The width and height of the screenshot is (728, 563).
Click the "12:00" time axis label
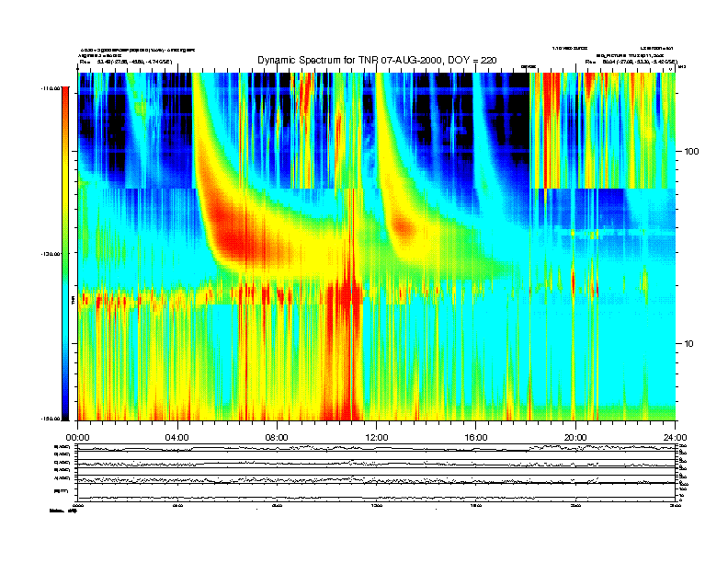[377, 438]
